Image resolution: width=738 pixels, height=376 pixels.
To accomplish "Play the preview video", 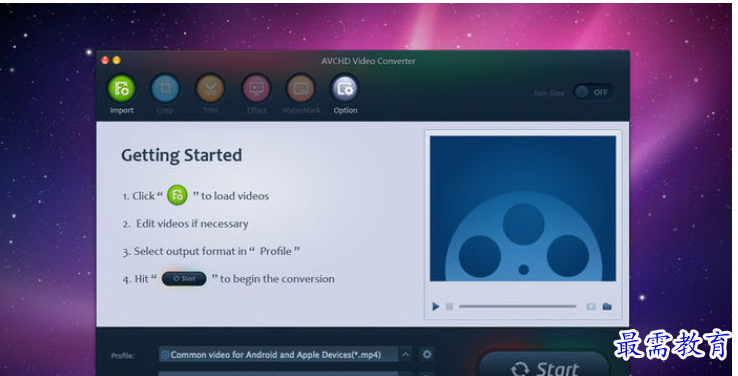I will click(435, 307).
